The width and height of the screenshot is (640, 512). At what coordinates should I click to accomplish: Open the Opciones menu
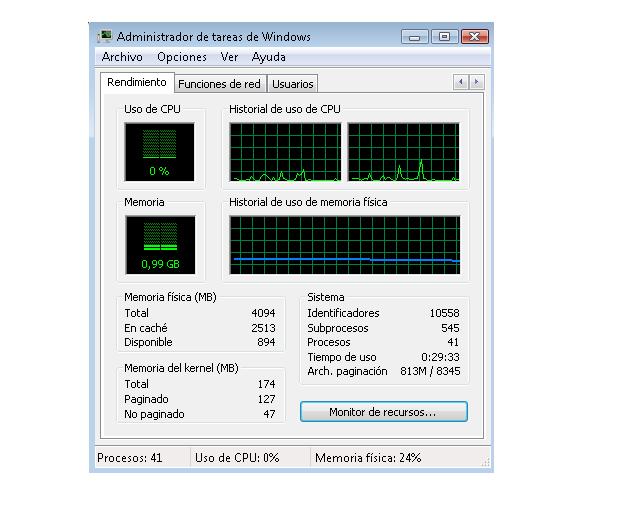(x=182, y=57)
